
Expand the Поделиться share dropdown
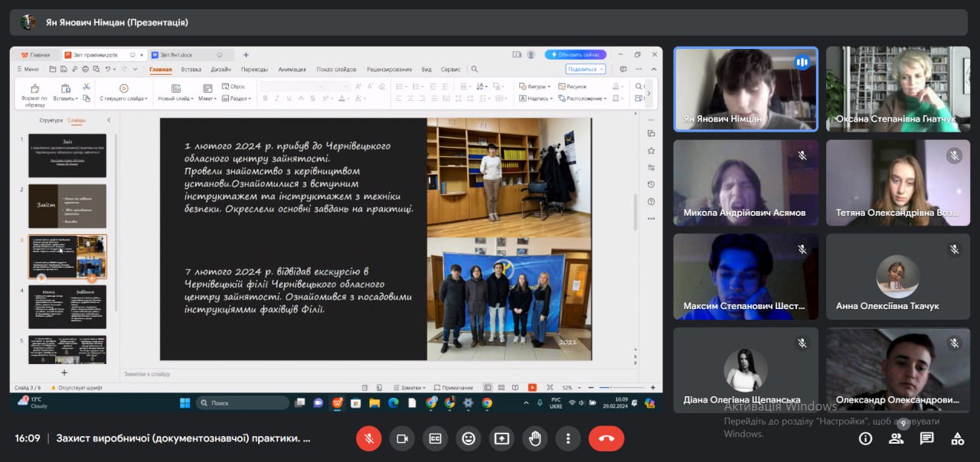585,69
